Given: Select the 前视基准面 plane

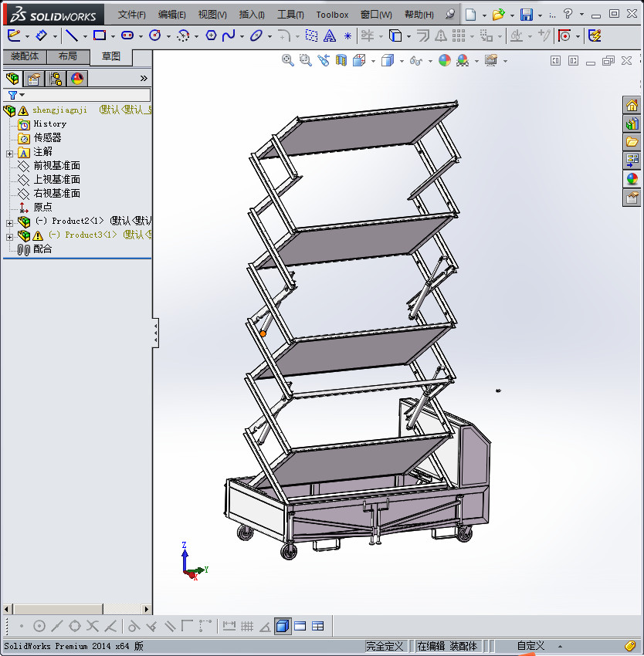Looking at the screenshot, I should point(56,166).
